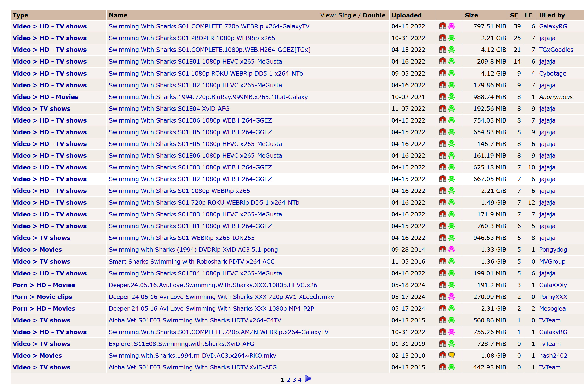The image size is (588, 388).
Task: Click magnet icon for Smart Sharks Swimming with Roboshark
Action: [442, 261]
